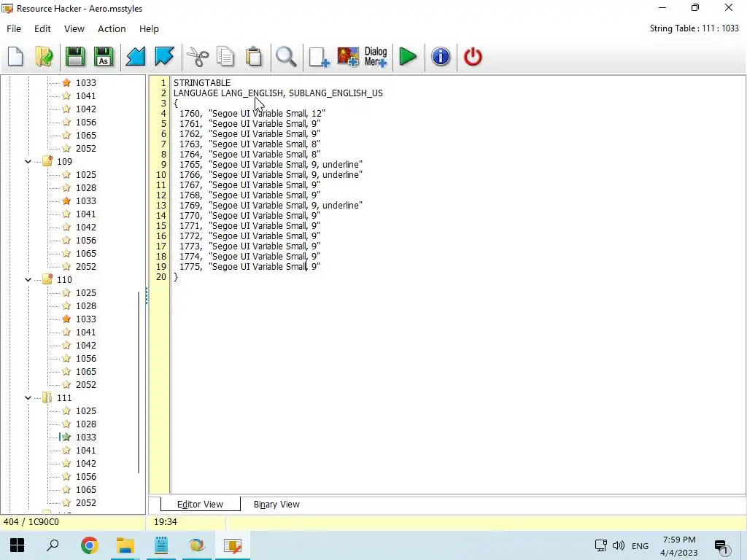Select the 110 folder in the tree
747x560 pixels.
click(64, 279)
